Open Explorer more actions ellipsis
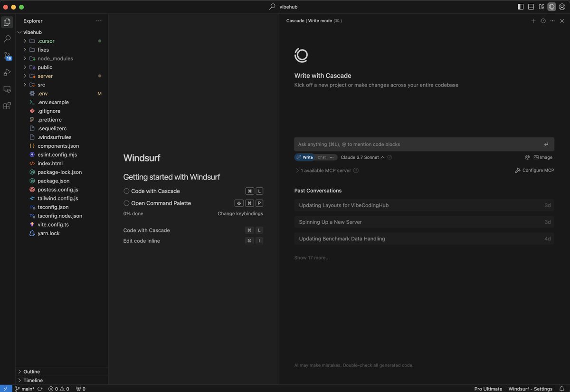 click(x=99, y=21)
